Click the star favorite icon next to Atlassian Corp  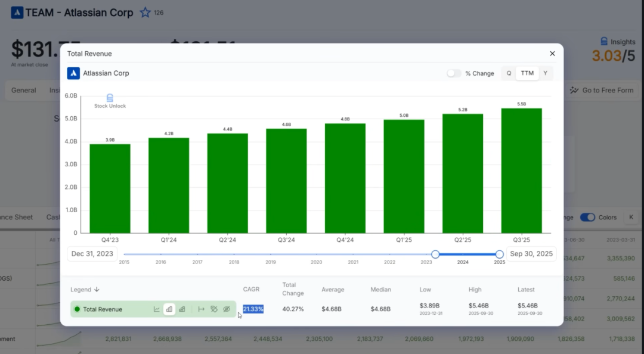click(x=145, y=13)
